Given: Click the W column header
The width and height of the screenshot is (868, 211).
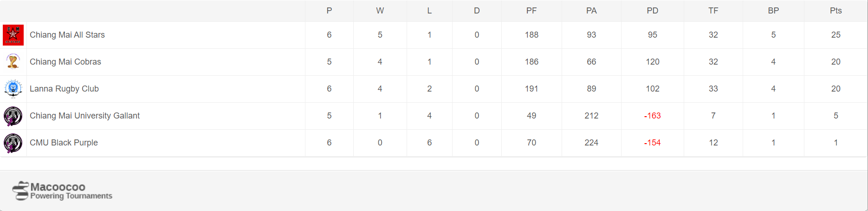Looking at the screenshot, I should pos(380,11).
